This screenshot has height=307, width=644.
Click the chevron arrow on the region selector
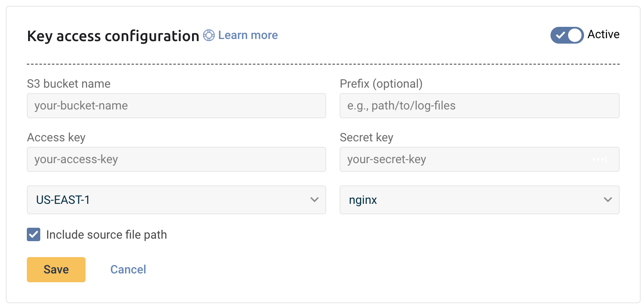coord(314,200)
